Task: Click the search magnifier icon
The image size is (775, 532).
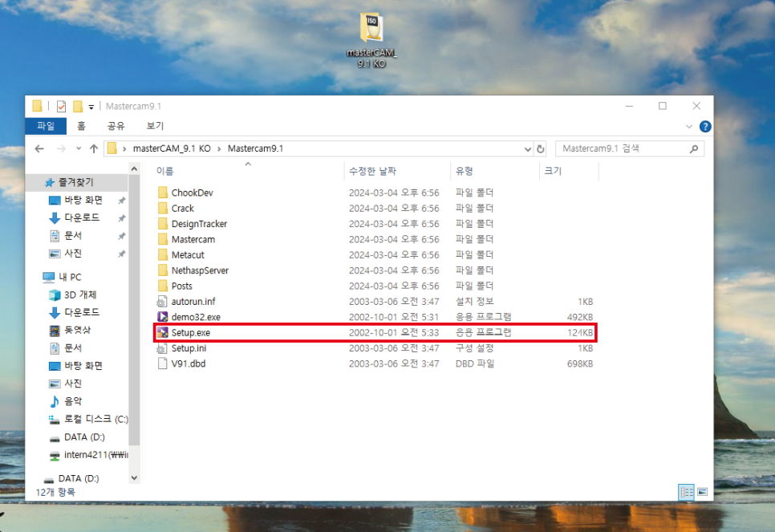Action: point(694,148)
